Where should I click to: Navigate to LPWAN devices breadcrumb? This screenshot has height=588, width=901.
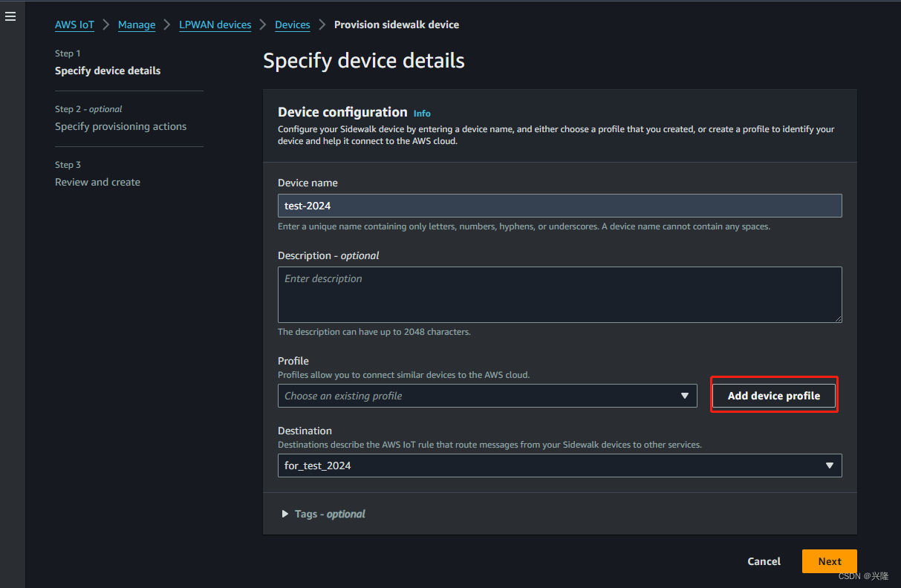pyautogui.click(x=215, y=24)
